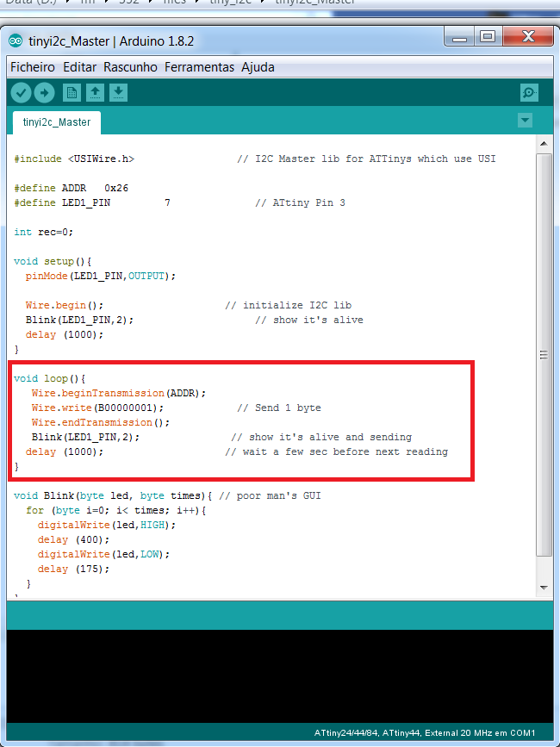Click the Arduino logo in the title bar
The width and height of the screenshot is (560, 747).
[16, 41]
